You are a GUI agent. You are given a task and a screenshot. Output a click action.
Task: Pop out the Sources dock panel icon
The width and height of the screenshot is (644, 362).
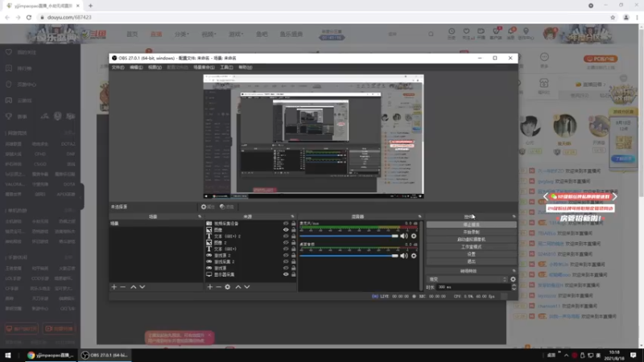(x=292, y=216)
